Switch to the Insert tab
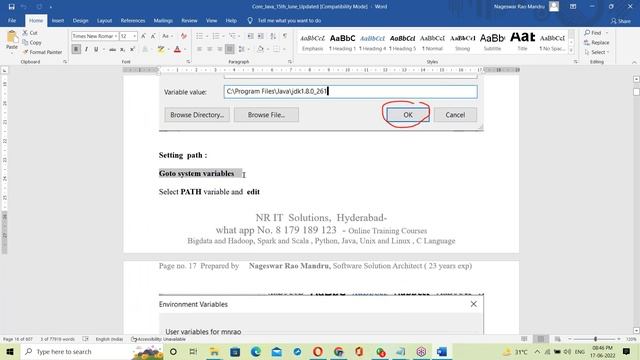640x360 pixels. coord(58,20)
